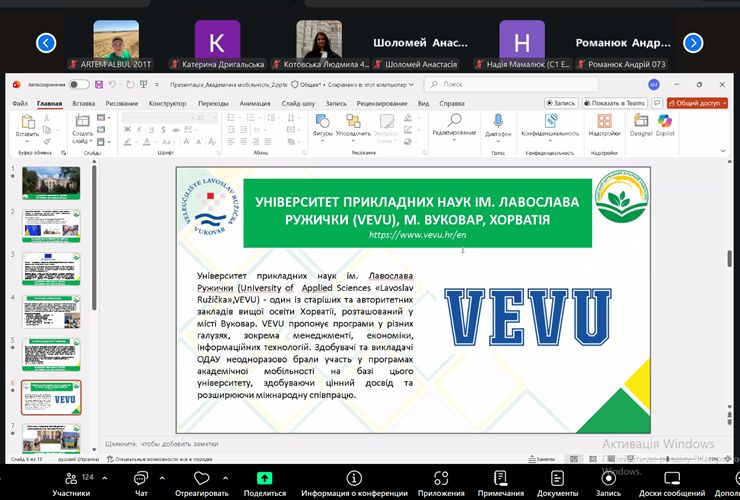Select the VEVU slide thumbnail

(x=51, y=397)
